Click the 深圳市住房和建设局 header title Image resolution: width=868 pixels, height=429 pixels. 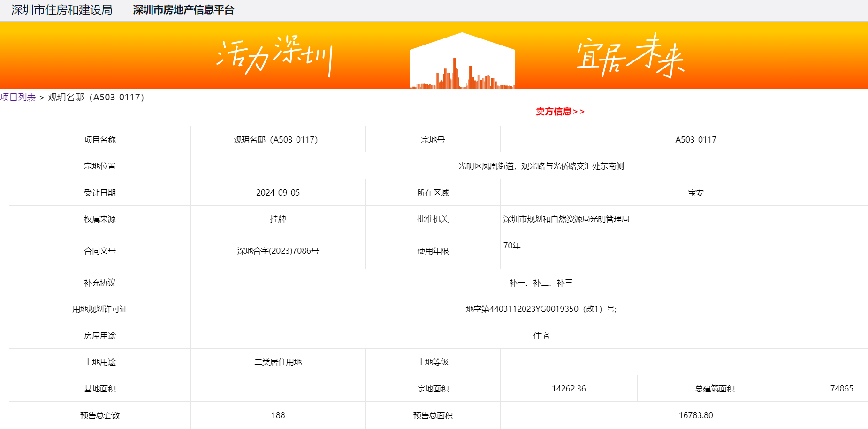pos(62,10)
